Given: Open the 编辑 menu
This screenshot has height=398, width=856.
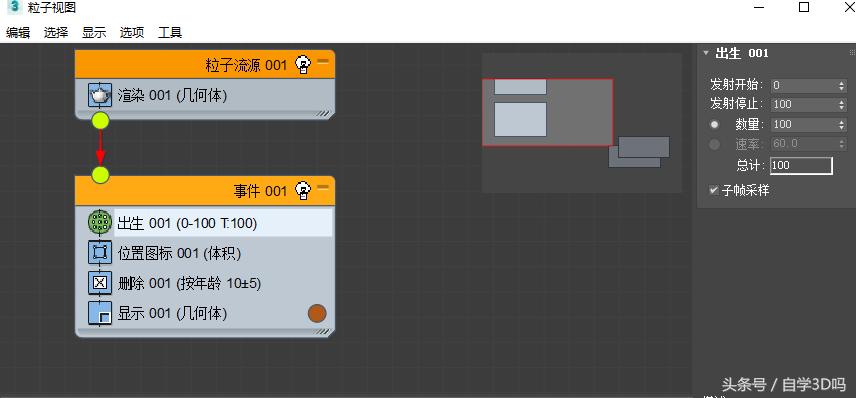Looking at the screenshot, I should 18,33.
